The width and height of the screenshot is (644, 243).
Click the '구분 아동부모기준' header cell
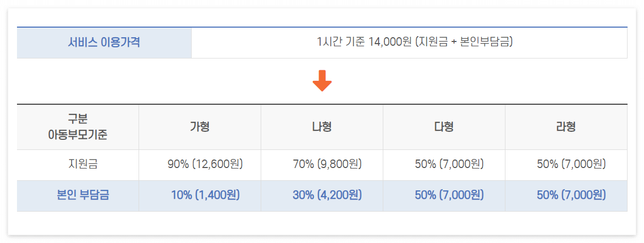pyautogui.click(x=78, y=127)
